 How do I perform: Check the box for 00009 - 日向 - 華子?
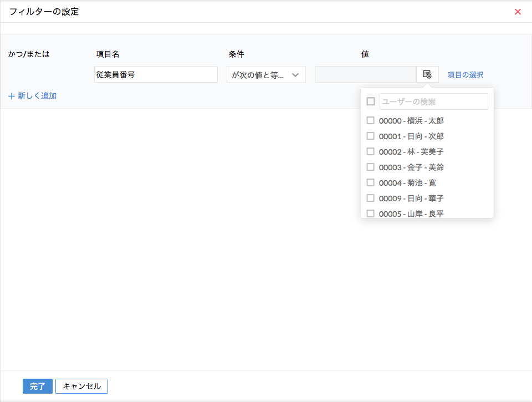point(370,198)
